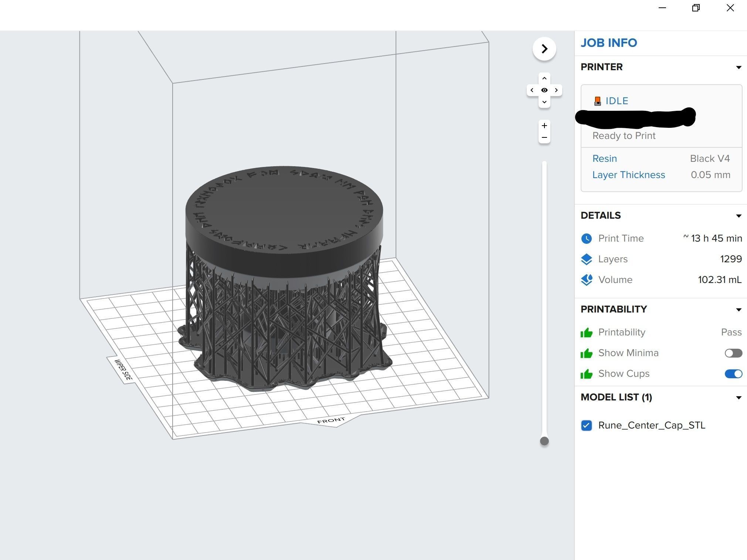
Task: Click the eye icon to reset view
Action: pyautogui.click(x=544, y=90)
